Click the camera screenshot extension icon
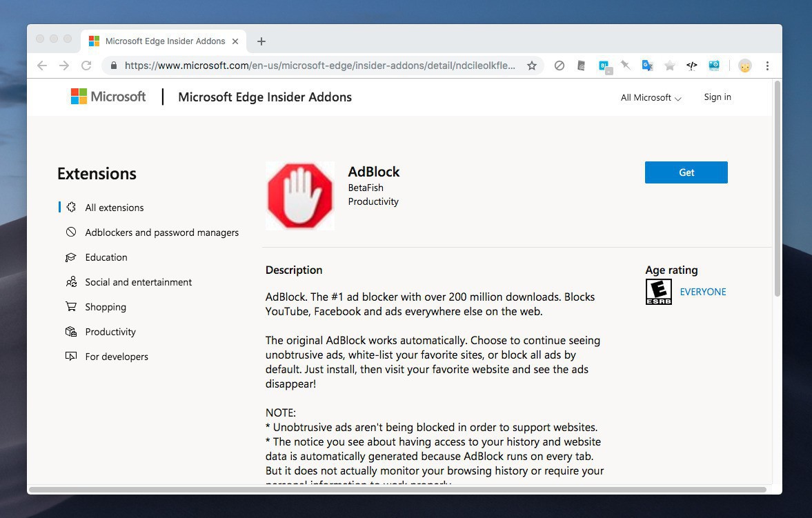Image resolution: width=812 pixels, height=518 pixels. [x=714, y=66]
